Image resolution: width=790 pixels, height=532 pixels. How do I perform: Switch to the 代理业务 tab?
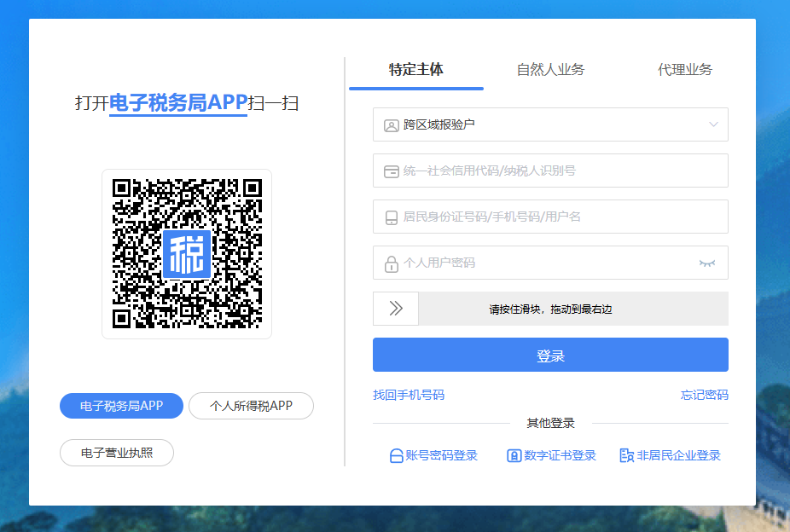click(x=684, y=70)
